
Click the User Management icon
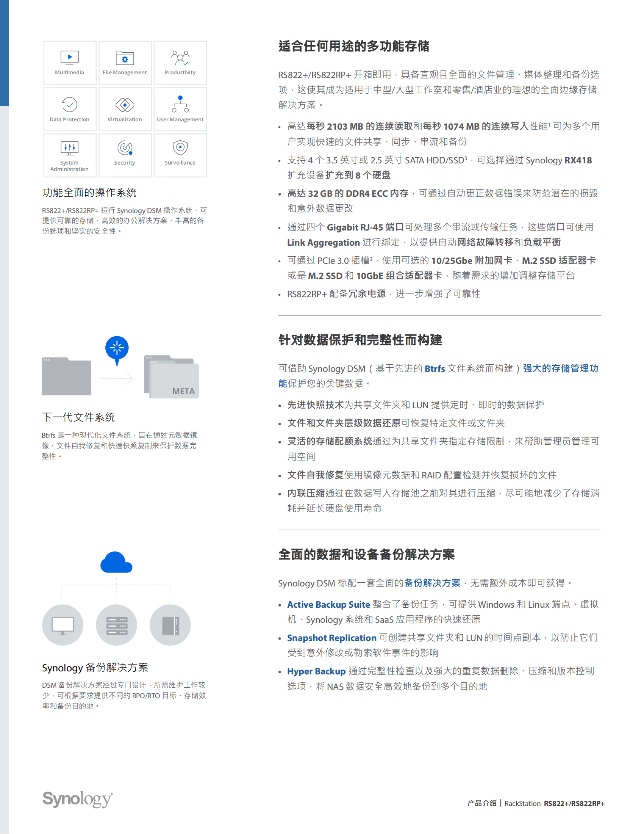click(180, 104)
